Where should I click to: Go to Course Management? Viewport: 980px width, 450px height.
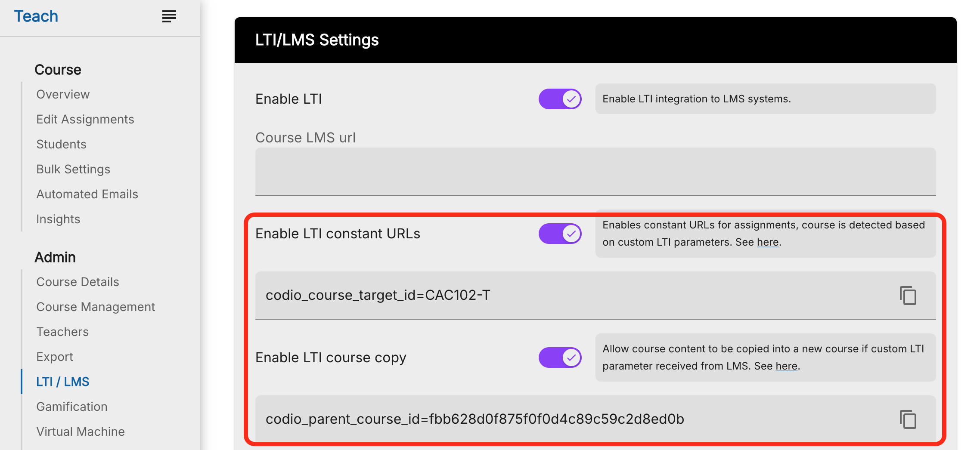click(x=96, y=307)
